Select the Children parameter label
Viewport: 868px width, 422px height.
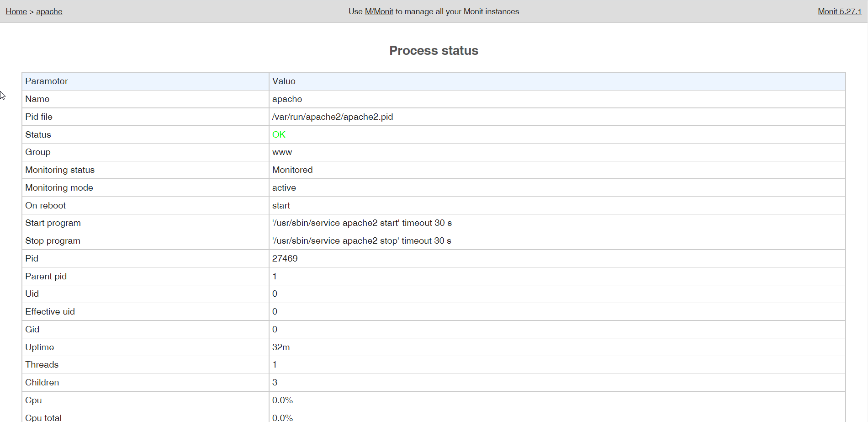pyautogui.click(x=42, y=382)
